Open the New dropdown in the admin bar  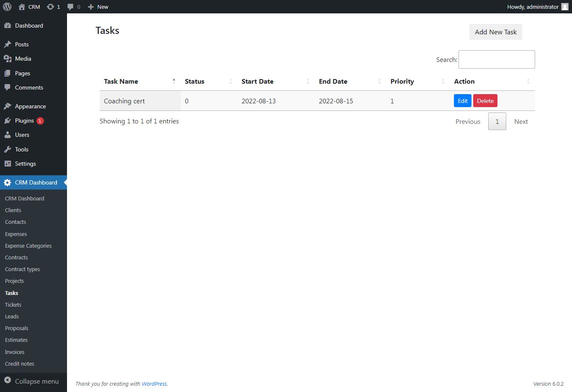98,7
